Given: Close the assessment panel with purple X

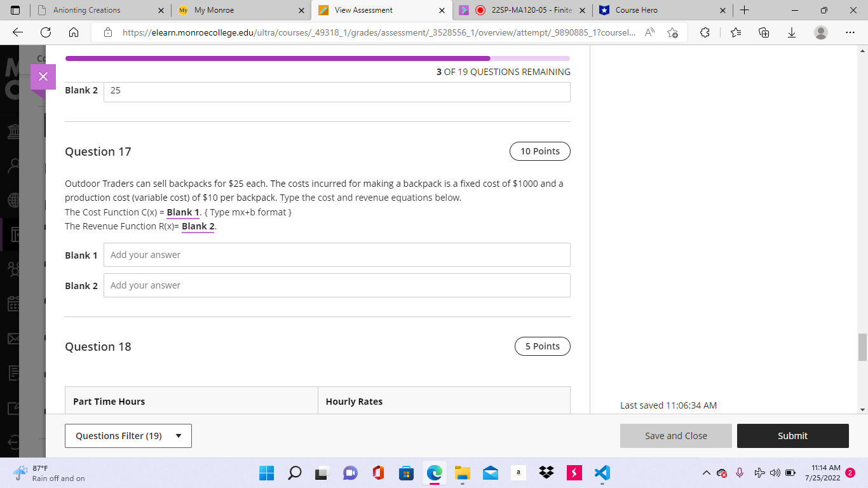Looking at the screenshot, I should pos(43,77).
